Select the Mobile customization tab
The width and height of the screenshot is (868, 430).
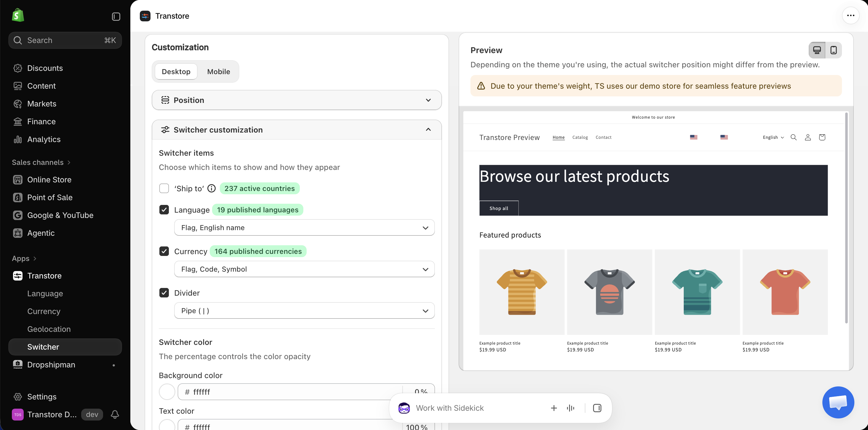[218, 71]
